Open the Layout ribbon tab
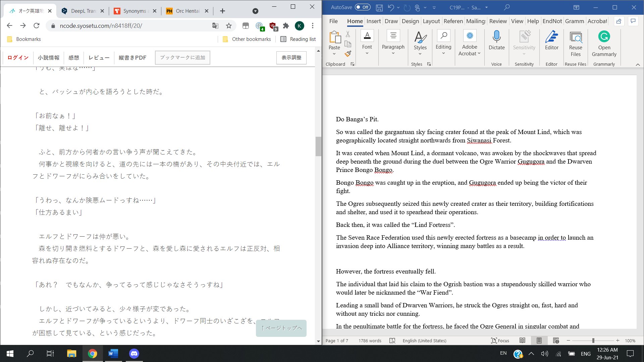644x362 pixels. 431,21
